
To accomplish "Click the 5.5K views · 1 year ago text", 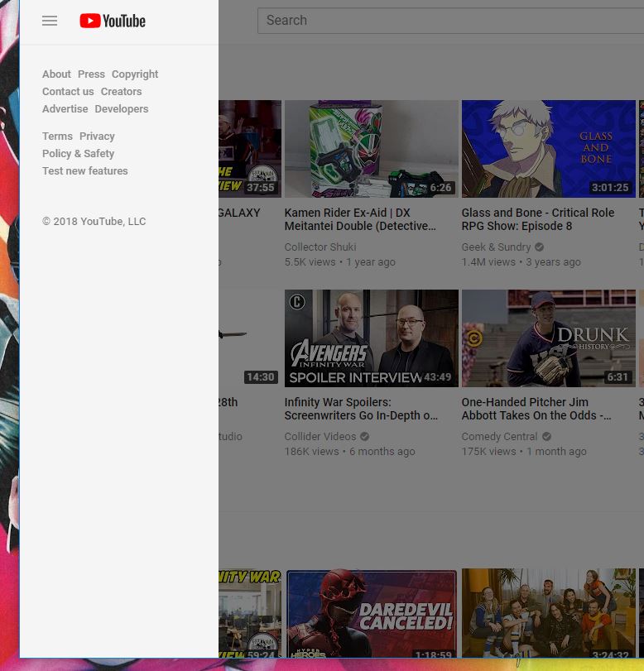I will 340,262.
